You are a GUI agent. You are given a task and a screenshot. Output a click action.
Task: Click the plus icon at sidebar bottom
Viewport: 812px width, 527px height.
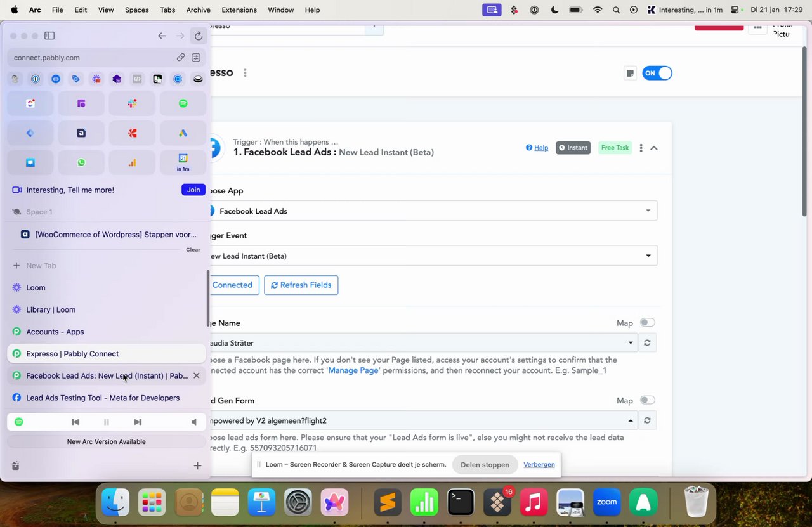pyautogui.click(x=197, y=466)
